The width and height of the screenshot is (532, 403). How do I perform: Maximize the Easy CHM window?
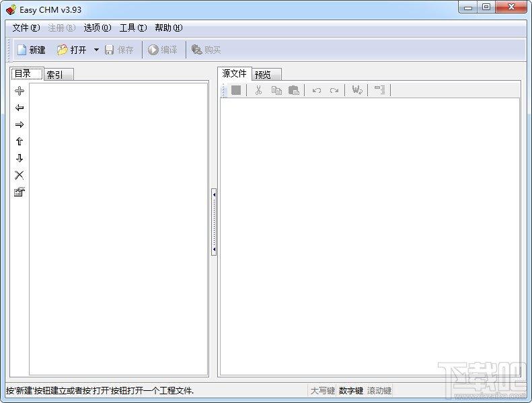(486, 7)
